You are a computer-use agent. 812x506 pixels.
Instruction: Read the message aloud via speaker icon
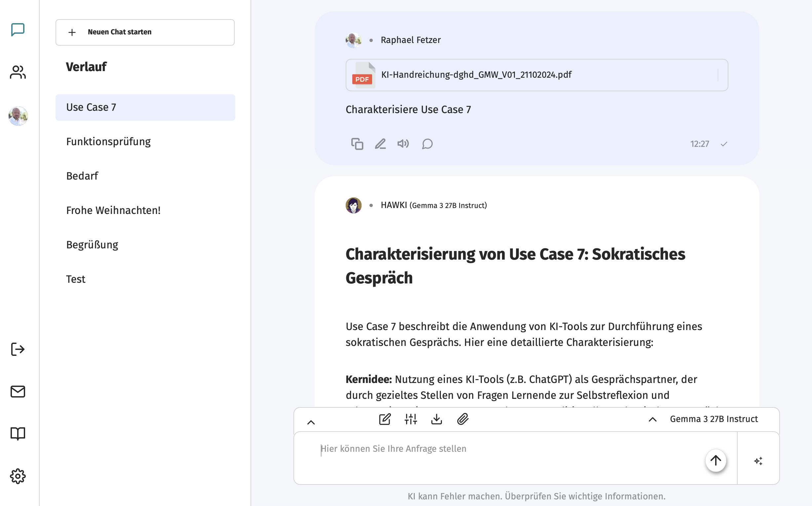403,144
